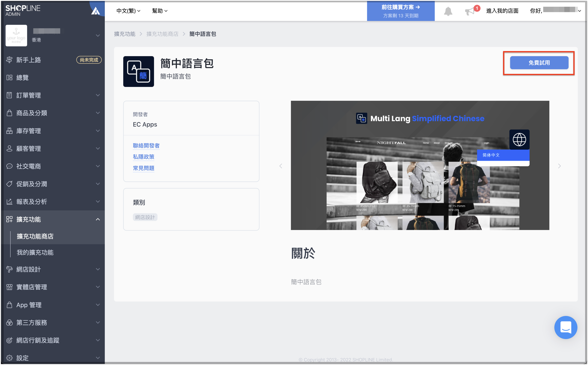The width and height of the screenshot is (588, 365).
Task: Show the next screenshot in carousel
Action: tap(559, 166)
